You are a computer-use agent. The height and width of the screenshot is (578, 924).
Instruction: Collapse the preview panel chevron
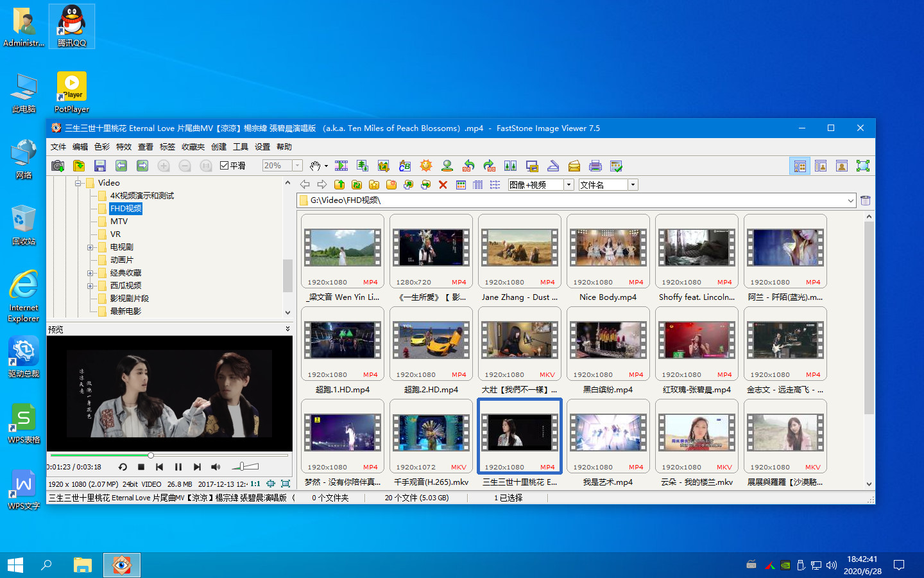287,329
